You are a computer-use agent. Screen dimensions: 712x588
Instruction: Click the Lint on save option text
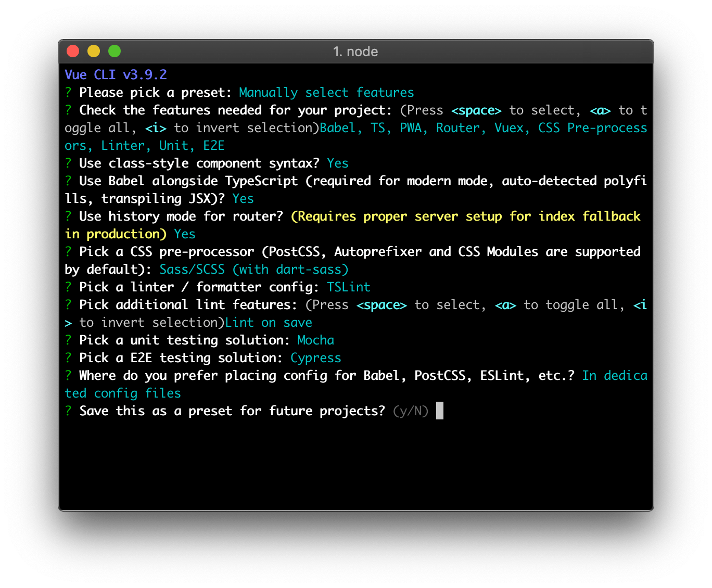point(269,322)
